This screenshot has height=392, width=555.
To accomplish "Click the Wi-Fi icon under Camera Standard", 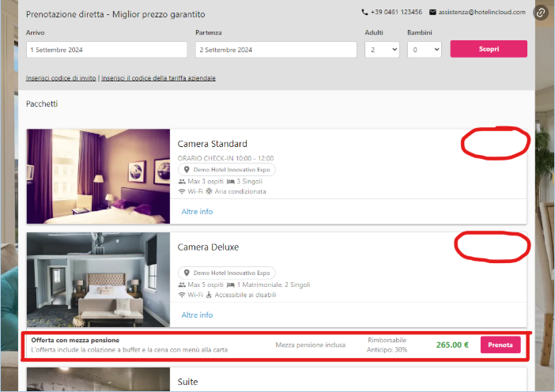I will [182, 191].
